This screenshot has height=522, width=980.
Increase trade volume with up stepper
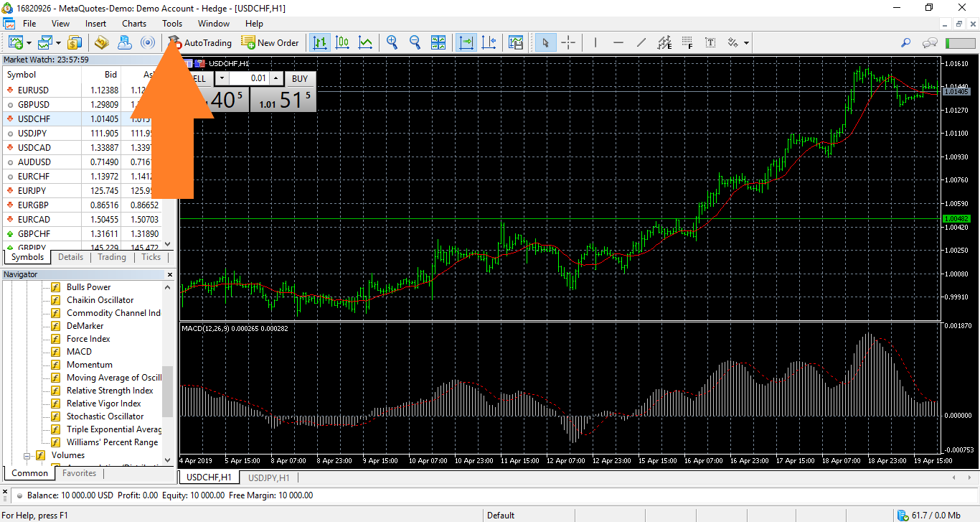click(x=276, y=78)
